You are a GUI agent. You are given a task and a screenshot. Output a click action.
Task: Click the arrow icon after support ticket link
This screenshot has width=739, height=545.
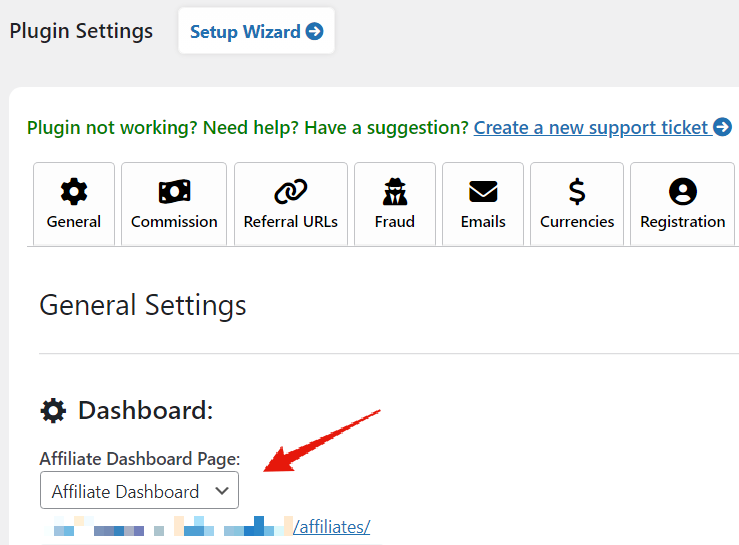[x=723, y=127]
